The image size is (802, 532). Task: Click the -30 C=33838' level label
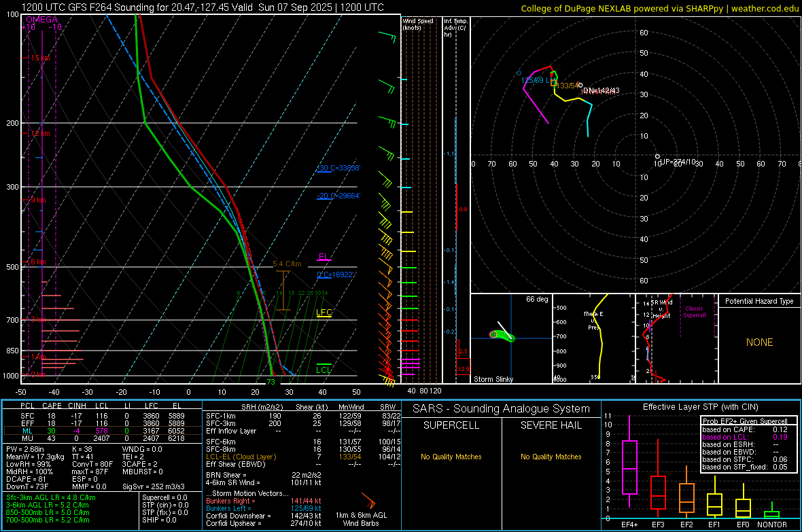[338, 168]
